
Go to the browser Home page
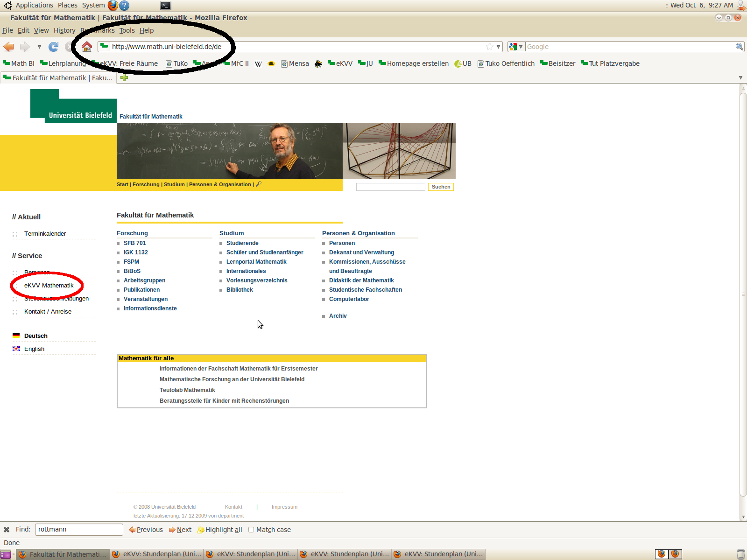coord(87,47)
